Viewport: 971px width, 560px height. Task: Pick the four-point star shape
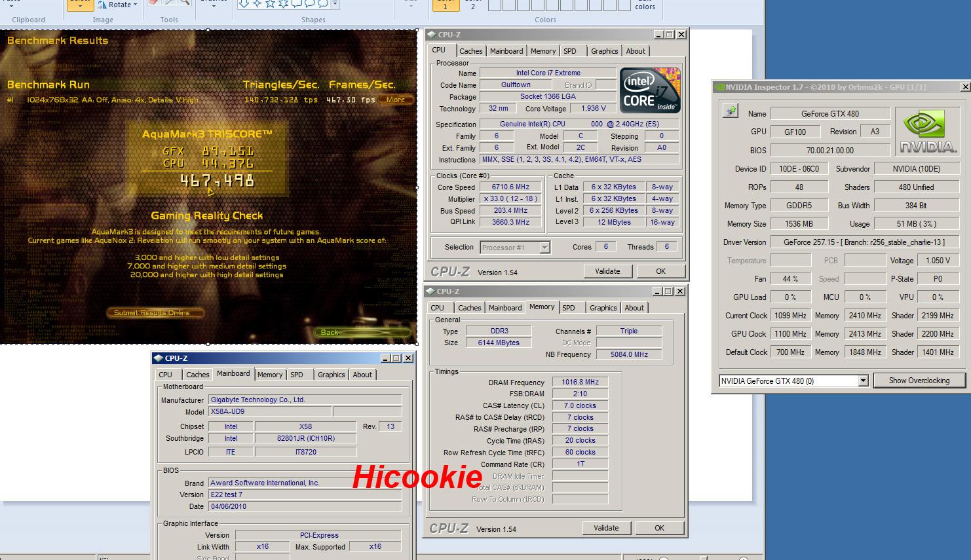point(257,4)
